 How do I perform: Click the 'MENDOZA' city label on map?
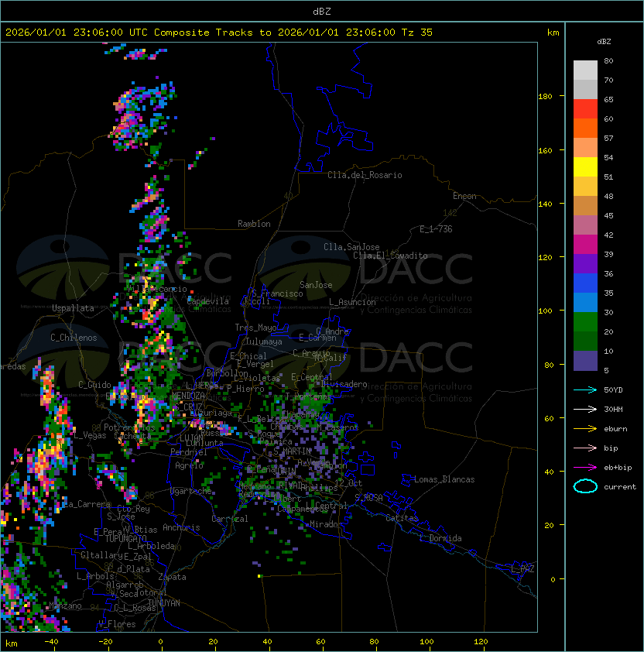tap(188, 396)
